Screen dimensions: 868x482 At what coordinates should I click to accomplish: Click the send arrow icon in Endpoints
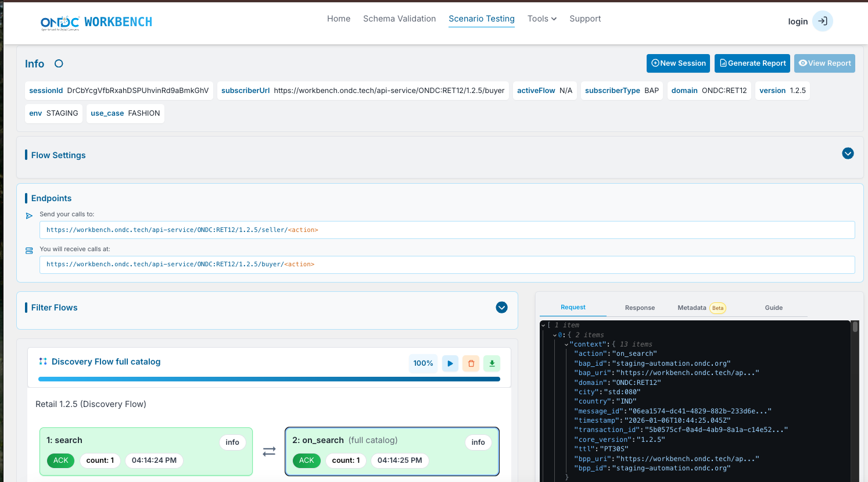point(29,216)
